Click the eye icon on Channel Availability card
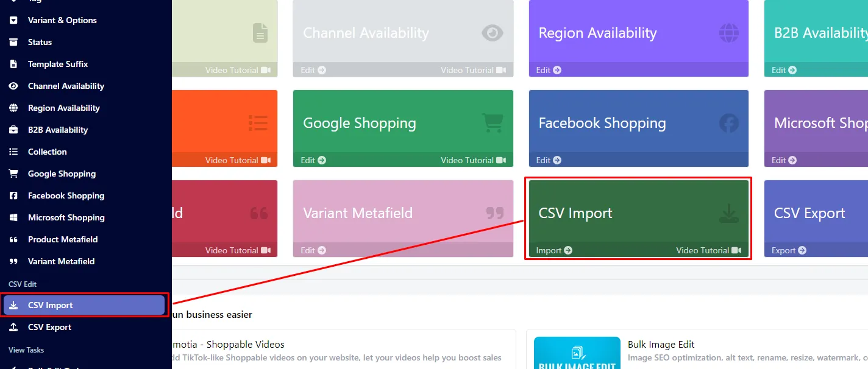Screen dimensions: 868x369 pos(493,33)
